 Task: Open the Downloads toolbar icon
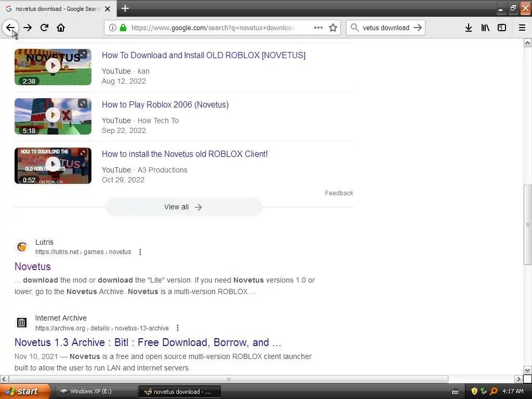point(469,28)
